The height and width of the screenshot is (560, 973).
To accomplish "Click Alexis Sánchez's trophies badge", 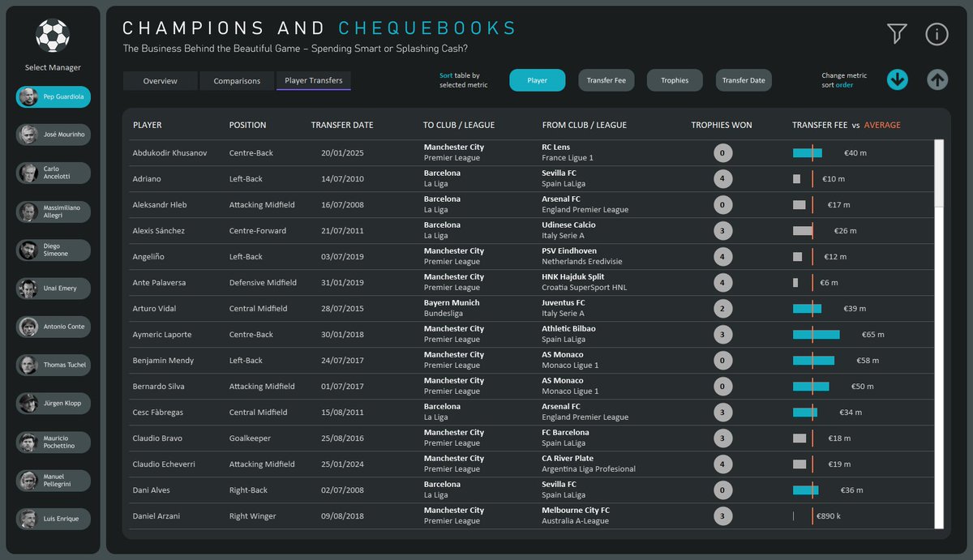I will (x=723, y=231).
